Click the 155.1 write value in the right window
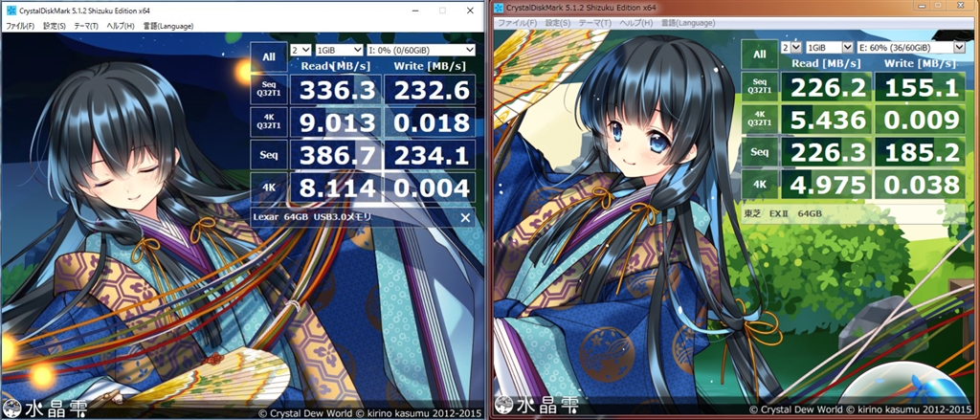The image size is (980, 420). click(x=920, y=87)
